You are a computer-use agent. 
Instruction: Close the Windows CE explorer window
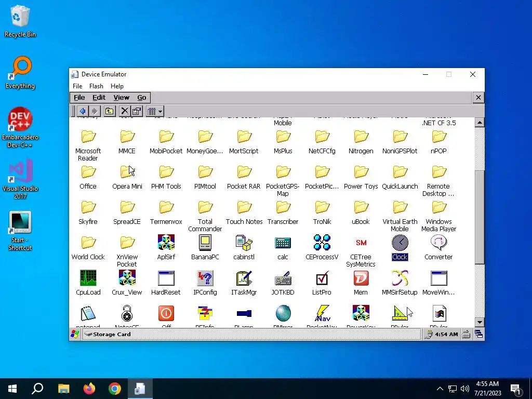coord(478,98)
